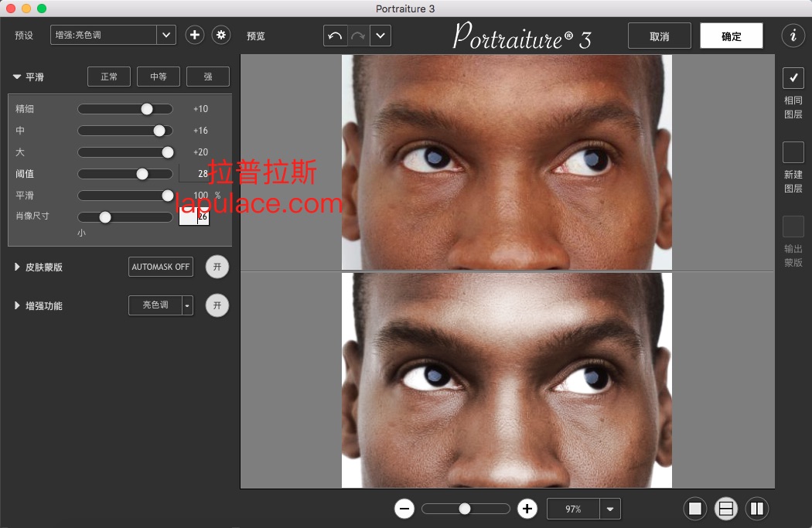The width and height of the screenshot is (812, 528).
Task: Zoom out with the minus button
Action: tap(404, 509)
